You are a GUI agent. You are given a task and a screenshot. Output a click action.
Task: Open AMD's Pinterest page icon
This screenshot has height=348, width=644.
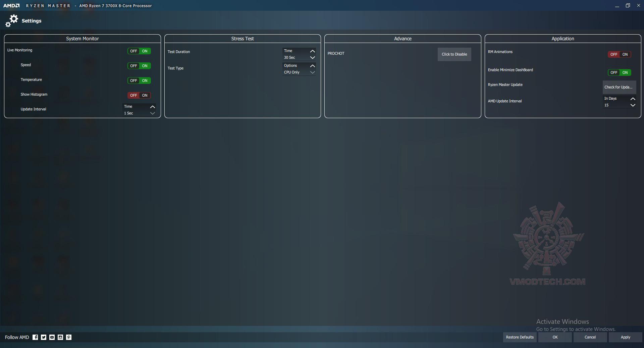[x=69, y=337]
